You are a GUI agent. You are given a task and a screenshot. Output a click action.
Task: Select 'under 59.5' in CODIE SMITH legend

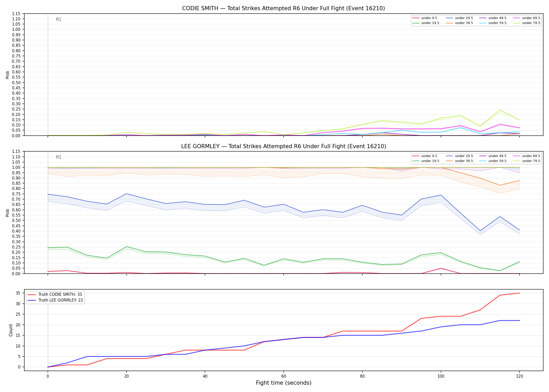tap(493, 23)
